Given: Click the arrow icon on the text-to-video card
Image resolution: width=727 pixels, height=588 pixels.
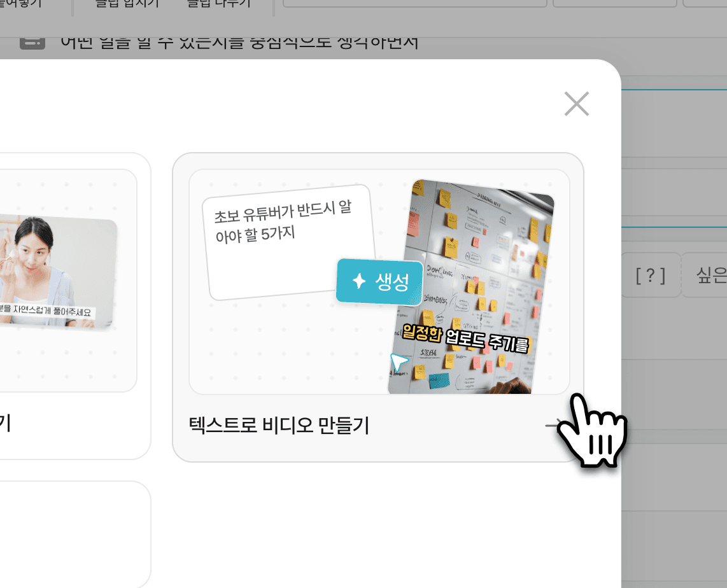Looking at the screenshot, I should [x=553, y=425].
